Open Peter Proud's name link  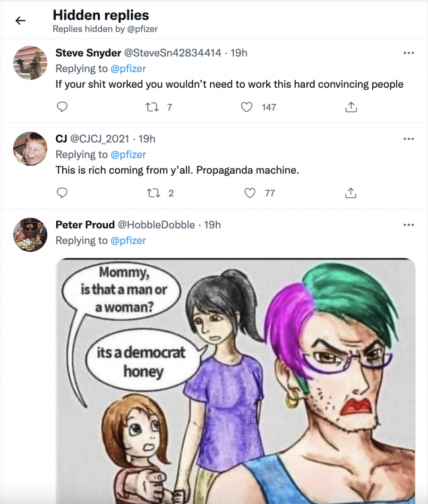click(x=85, y=225)
